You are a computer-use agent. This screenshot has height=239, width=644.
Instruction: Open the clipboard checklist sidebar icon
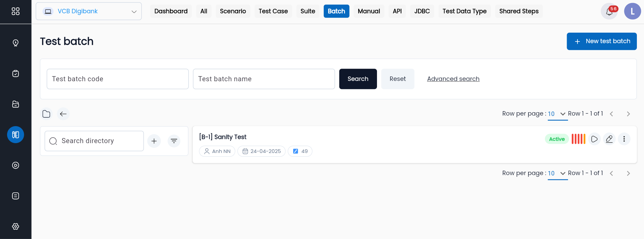click(x=16, y=73)
